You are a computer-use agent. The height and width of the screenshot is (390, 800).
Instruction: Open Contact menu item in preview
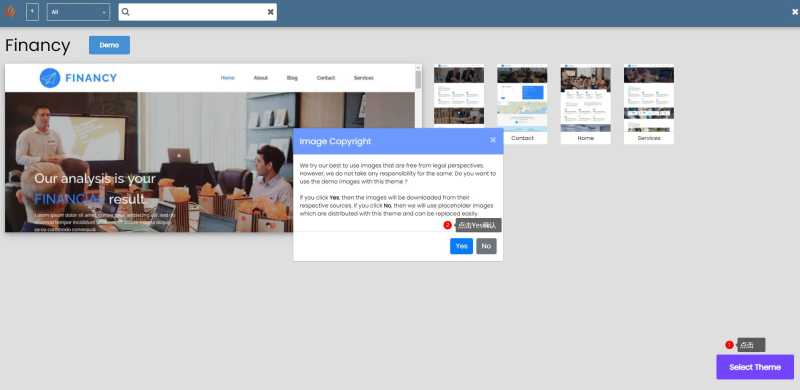326,78
